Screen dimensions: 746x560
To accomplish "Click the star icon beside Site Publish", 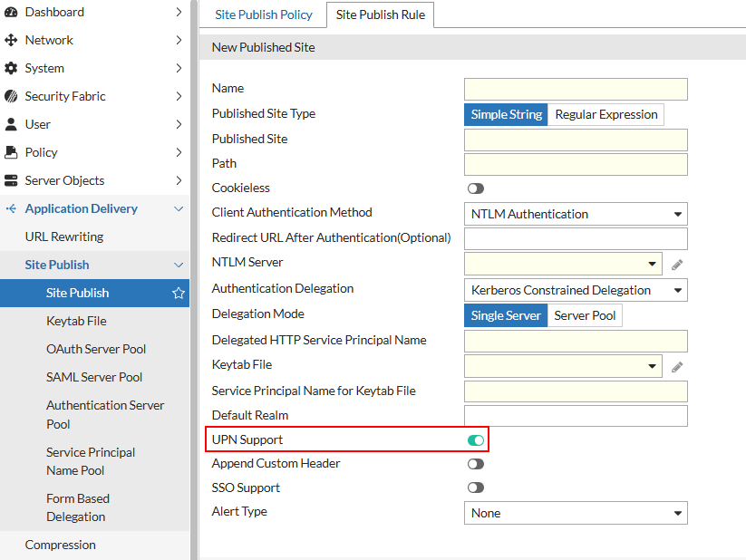I will click(x=179, y=293).
